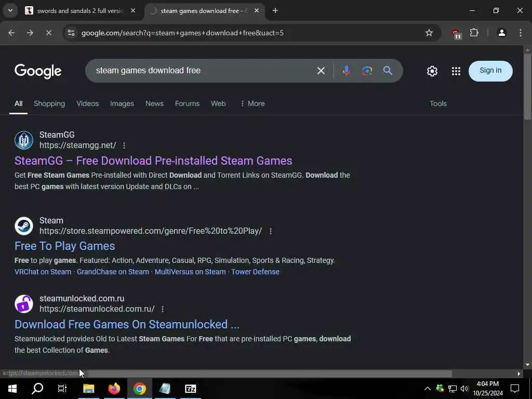Viewport: 532px width, 399px height.
Task: Submit search with magnifier icon
Action: point(388,71)
